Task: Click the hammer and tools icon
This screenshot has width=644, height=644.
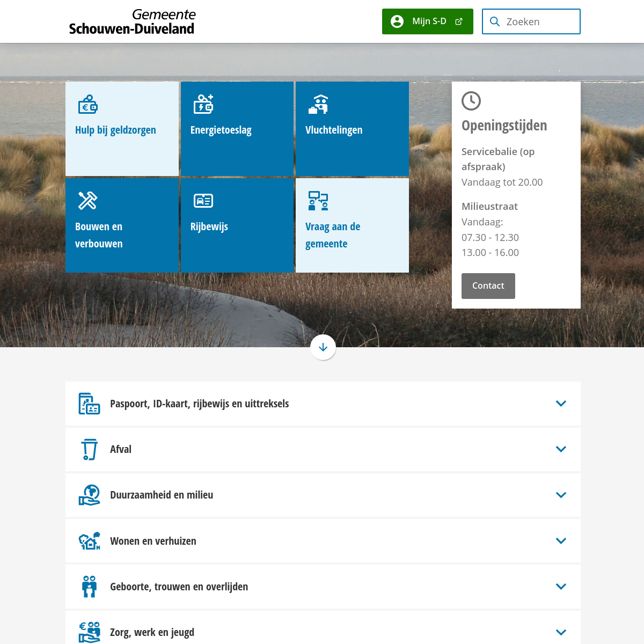Action: [87, 200]
